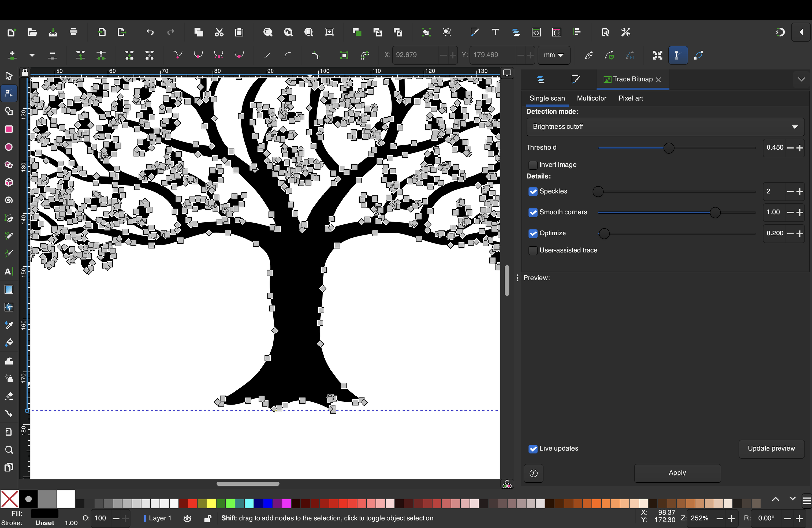Uncheck the Smooth corners checkbox
Screen dimensions: 812x528
(533, 212)
